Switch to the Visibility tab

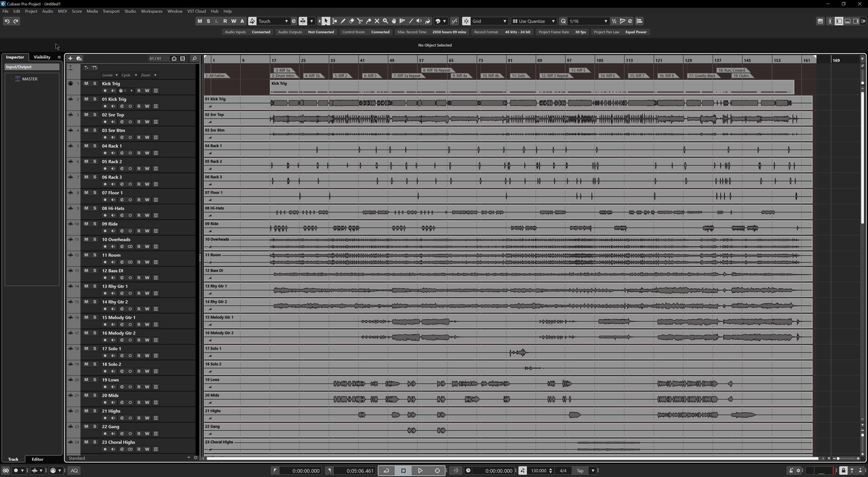point(41,56)
